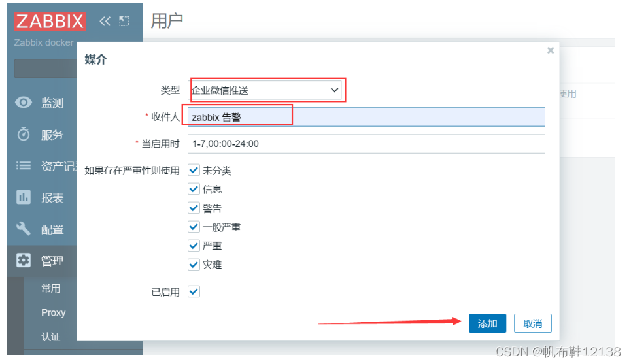
Task: Click the gear icon for 管理
Action: point(24,260)
